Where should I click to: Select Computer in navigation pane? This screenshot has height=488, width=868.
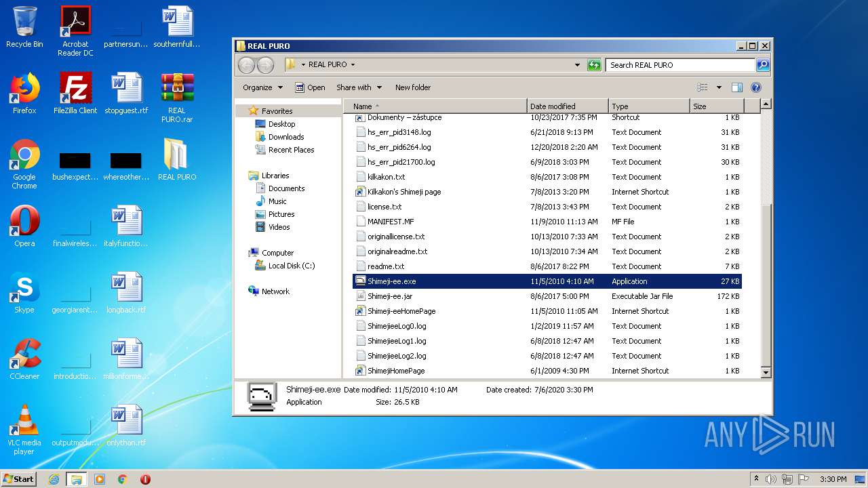pos(277,253)
